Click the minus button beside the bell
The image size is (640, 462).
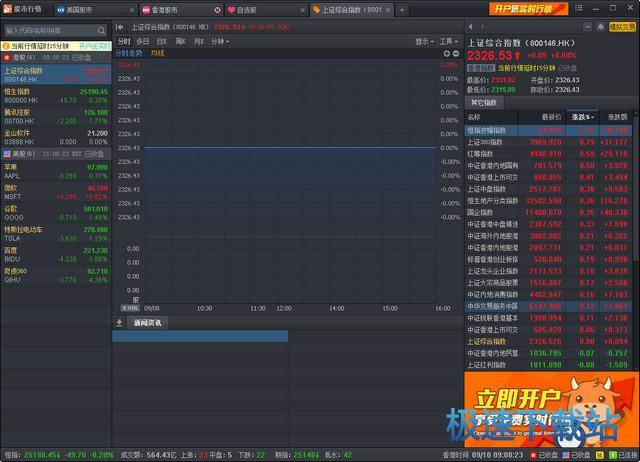[587, 27]
